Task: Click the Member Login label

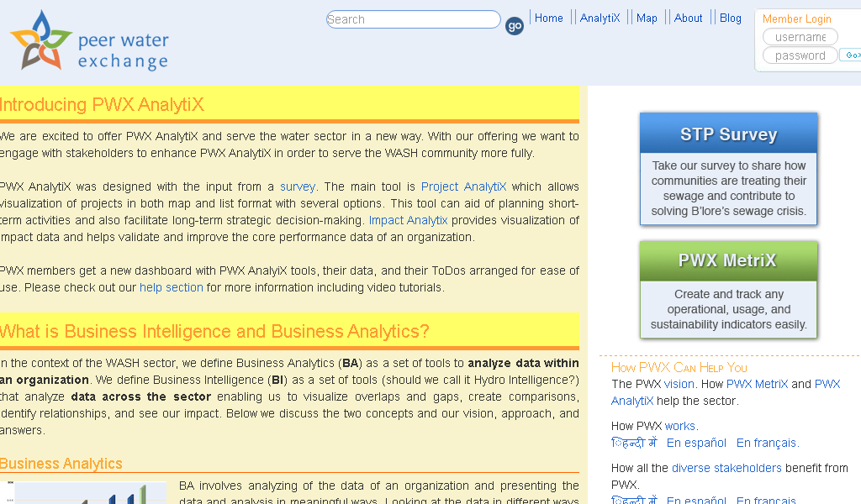Action: [x=797, y=18]
